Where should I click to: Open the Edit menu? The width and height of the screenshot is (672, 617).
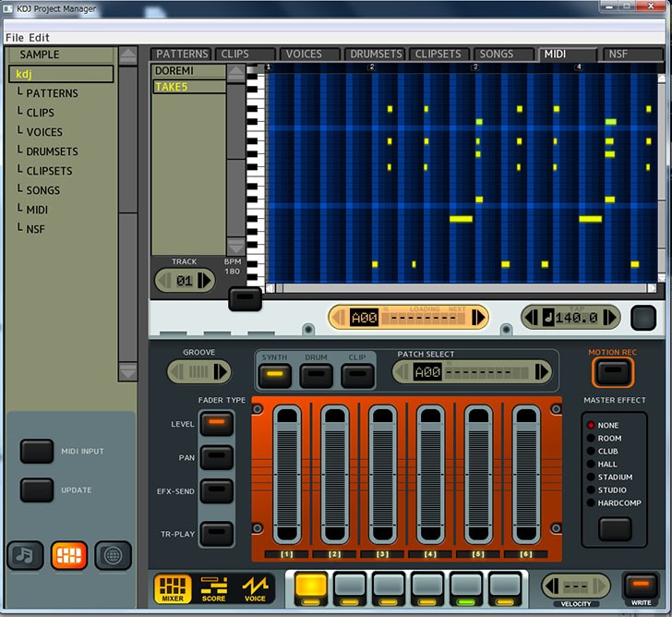coord(39,38)
